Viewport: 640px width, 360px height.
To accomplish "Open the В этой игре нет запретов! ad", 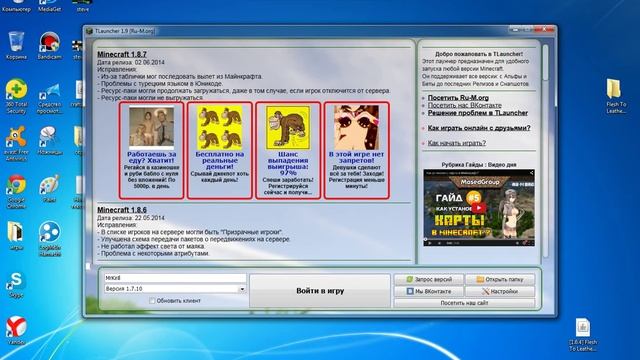I will (x=356, y=150).
